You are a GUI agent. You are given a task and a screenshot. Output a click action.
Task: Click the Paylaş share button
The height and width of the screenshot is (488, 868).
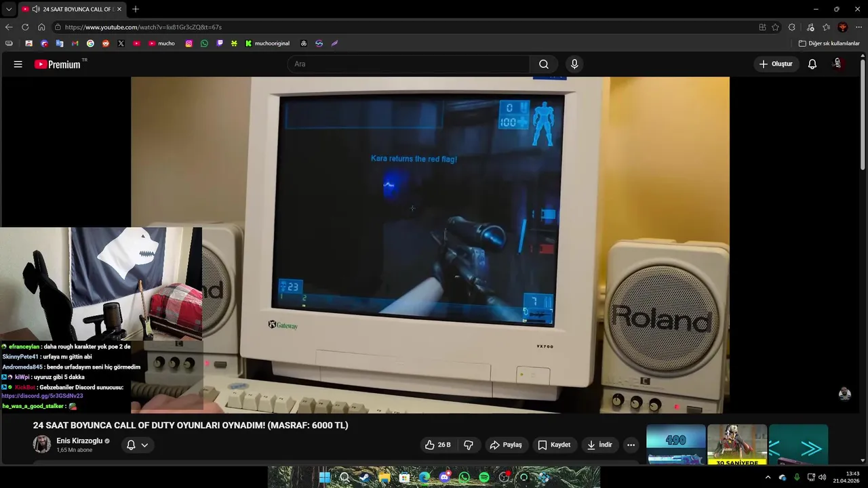(506, 445)
